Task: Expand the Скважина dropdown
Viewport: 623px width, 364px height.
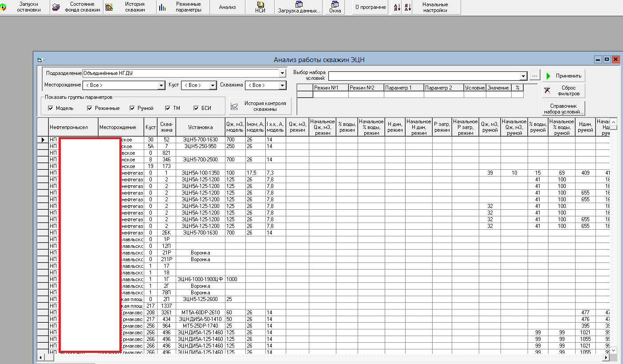Action: click(x=282, y=85)
